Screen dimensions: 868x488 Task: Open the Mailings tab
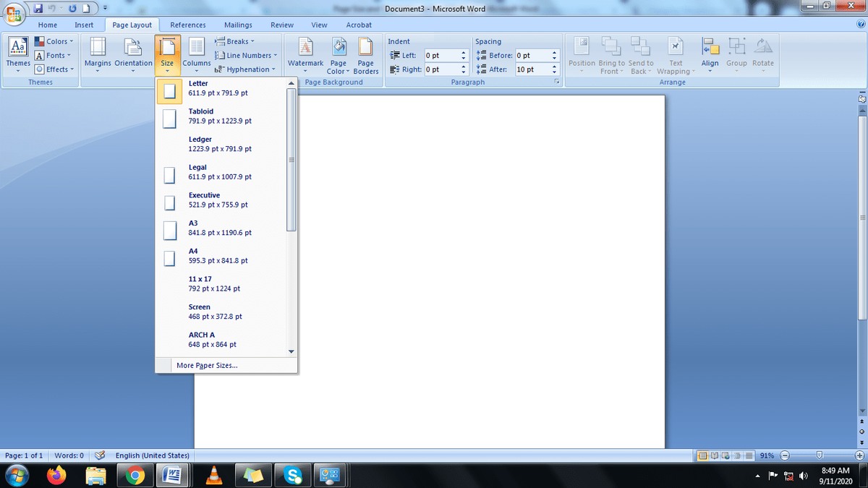click(x=238, y=25)
